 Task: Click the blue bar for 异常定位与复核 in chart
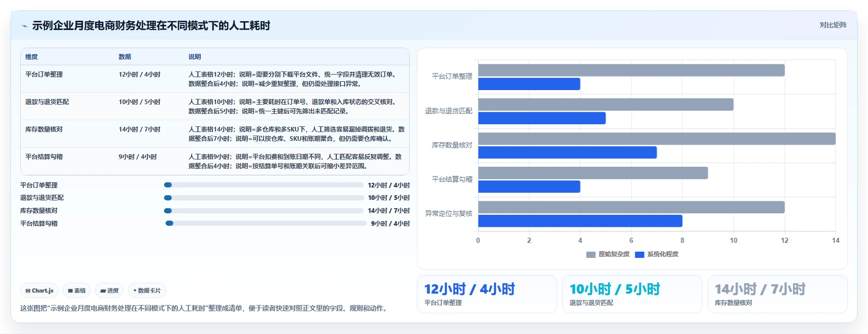click(580, 221)
